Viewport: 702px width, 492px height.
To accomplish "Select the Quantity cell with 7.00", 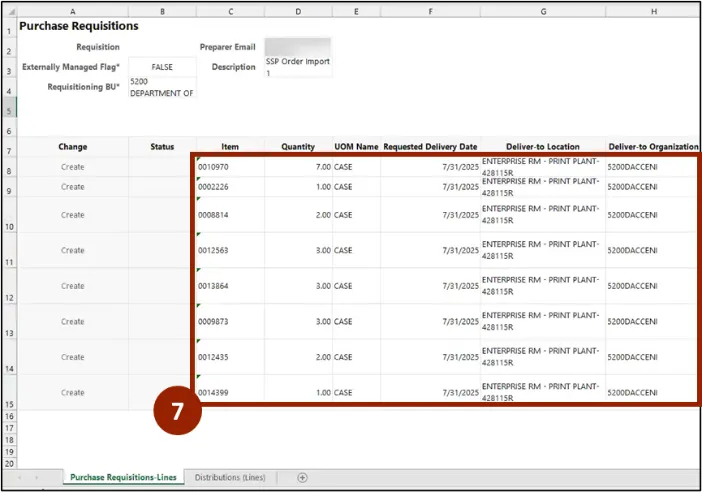I will coord(298,167).
